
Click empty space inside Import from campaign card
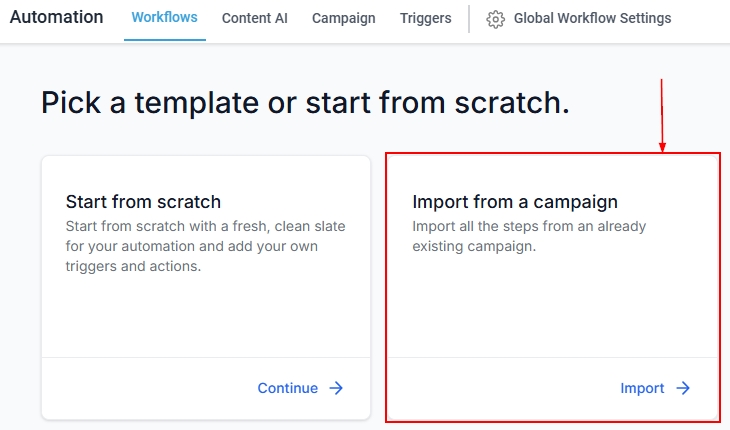[x=552, y=305]
